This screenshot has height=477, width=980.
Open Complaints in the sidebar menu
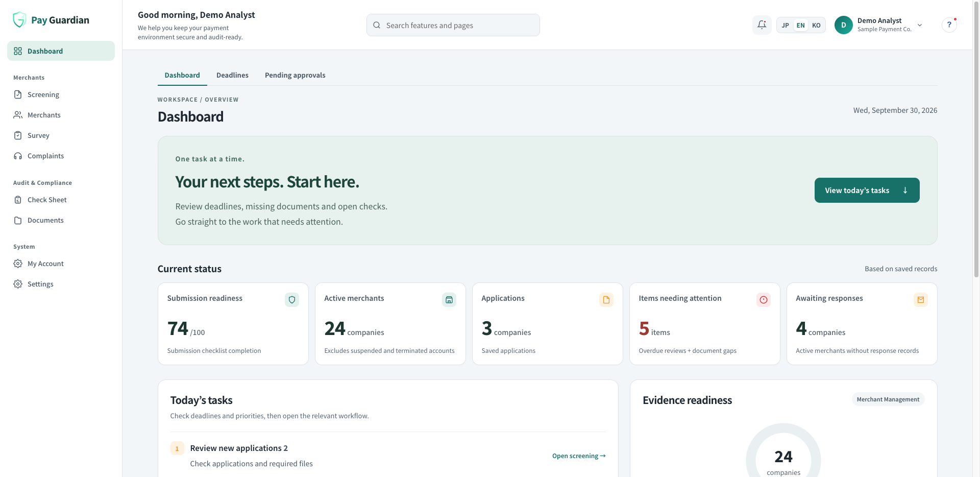coord(61,156)
